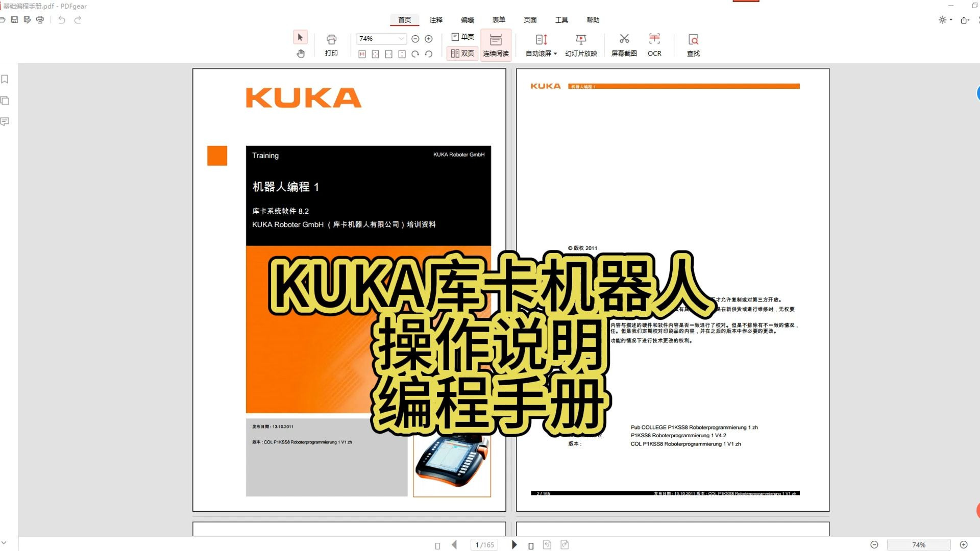Go to previous page arrow

pyautogui.click(x=454, y=545)
